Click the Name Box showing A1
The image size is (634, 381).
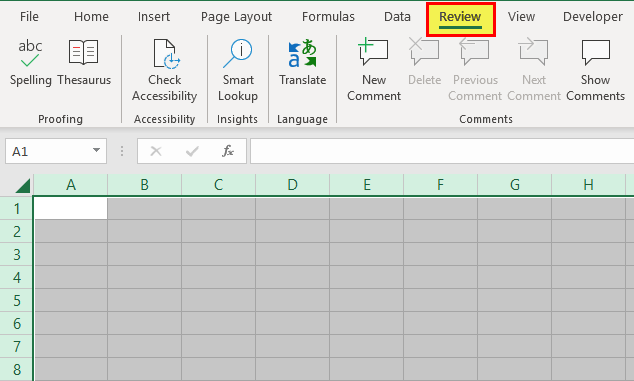point(56,151)
